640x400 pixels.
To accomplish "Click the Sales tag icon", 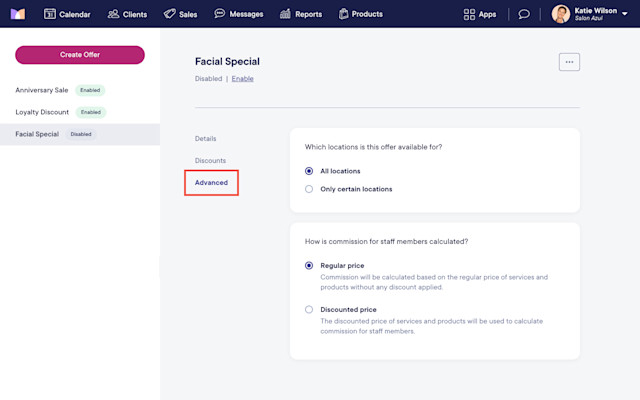I will [x=169, y=14].
